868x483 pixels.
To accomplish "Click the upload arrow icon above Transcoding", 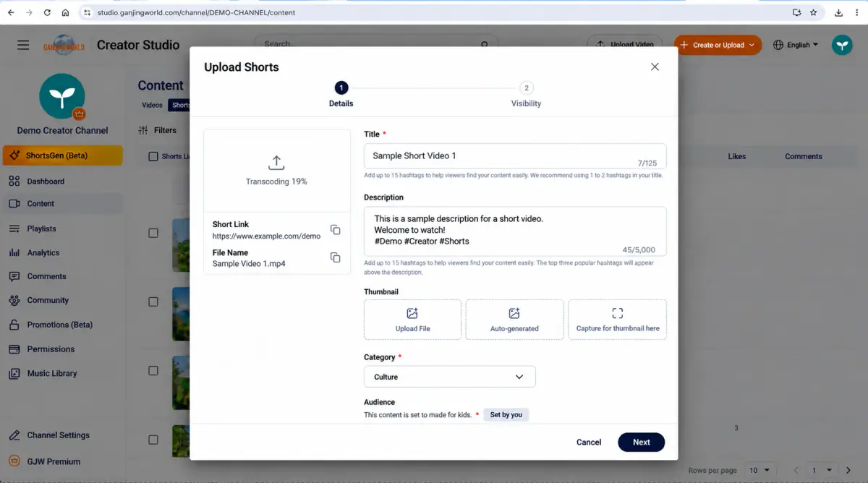I will pyautogui.click(x=276, y=162).
